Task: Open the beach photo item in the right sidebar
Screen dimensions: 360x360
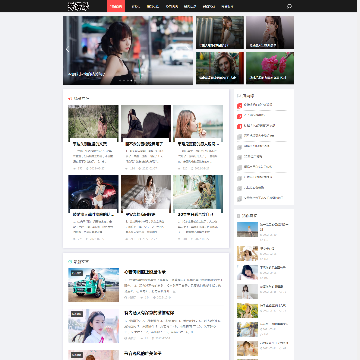Action: [x=247, y=229]
